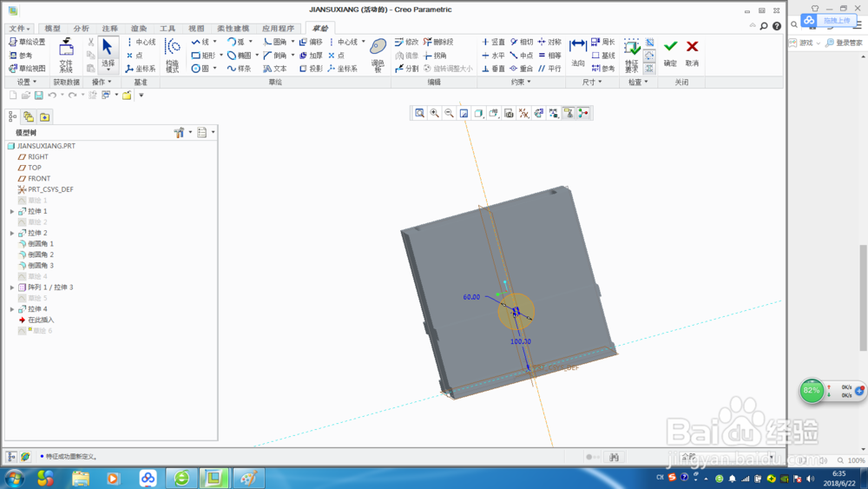Viewport: 868px width, 489px height.
Task: Open the 文件系统 file system importer
Action: click(x=66, y=56)
